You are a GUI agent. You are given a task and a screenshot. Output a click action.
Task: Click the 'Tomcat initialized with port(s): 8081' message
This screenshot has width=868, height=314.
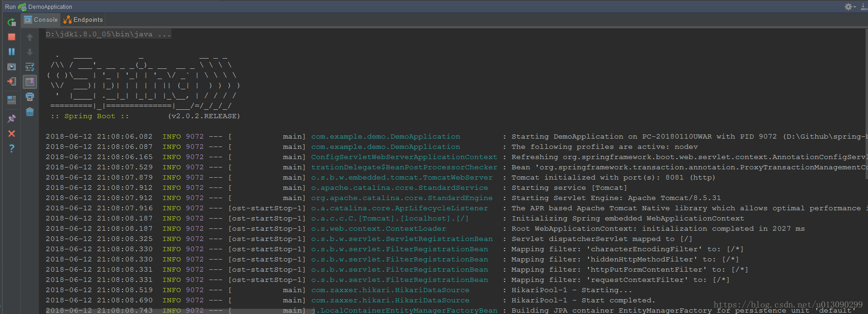[613, 177]
